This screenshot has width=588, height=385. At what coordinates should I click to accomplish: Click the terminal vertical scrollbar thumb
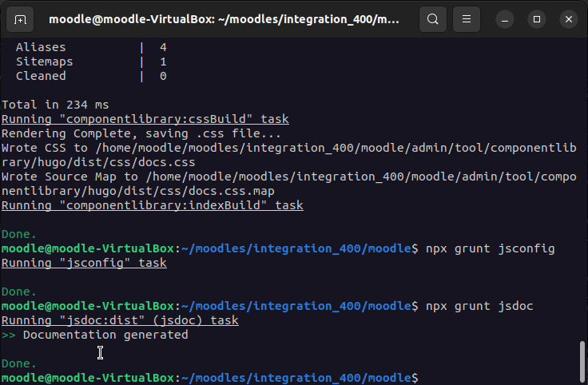coord(582,361)
